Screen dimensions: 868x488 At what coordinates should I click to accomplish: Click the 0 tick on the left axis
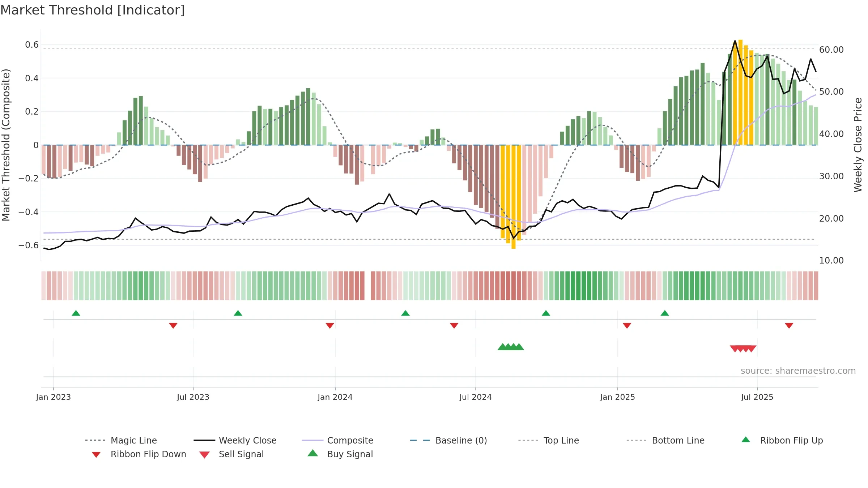coord(36,145)
